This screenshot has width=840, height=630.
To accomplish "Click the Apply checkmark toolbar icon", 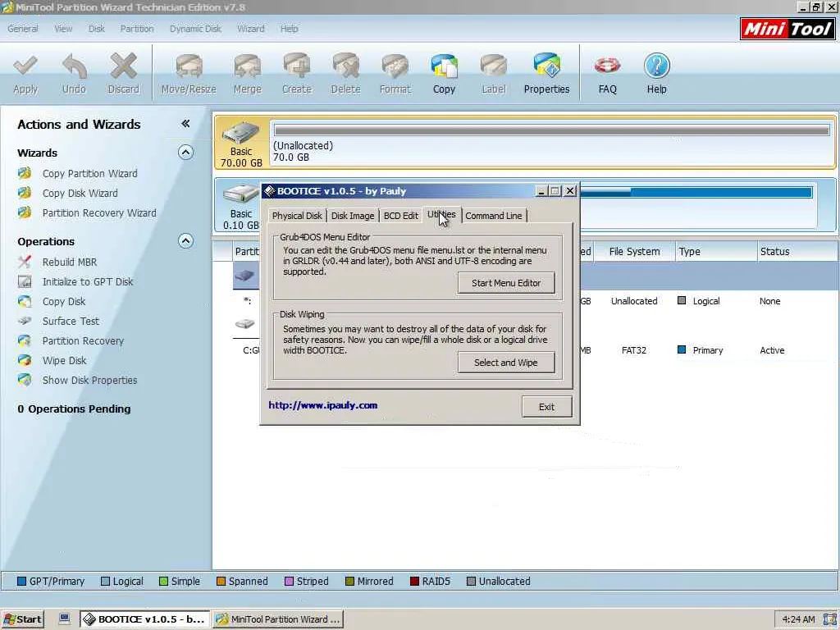I will (25, 75).
